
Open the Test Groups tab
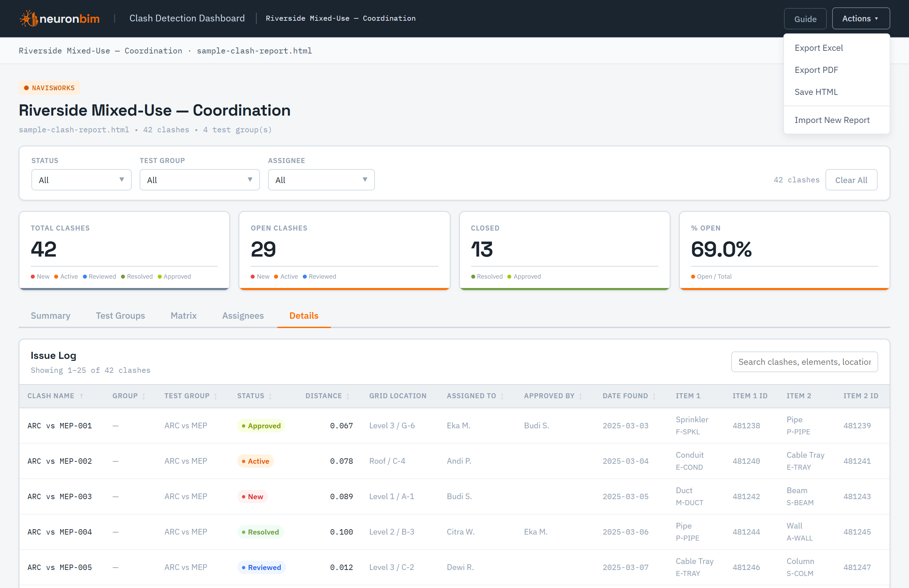click(x=120, y=315)
